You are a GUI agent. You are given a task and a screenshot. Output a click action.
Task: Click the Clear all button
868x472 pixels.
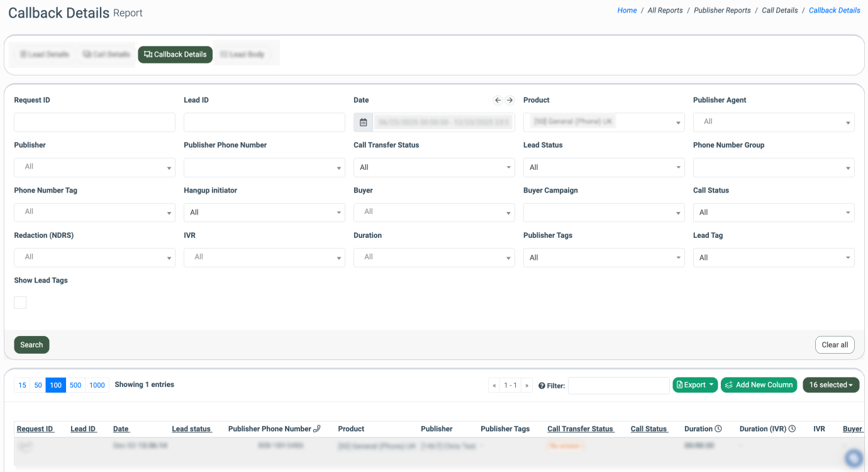pos(835,345)
